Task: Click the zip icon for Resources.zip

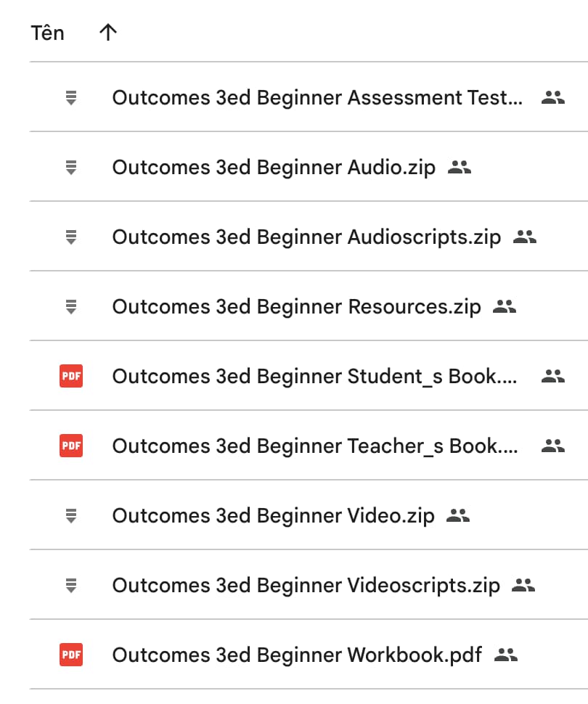Action: 71,307
